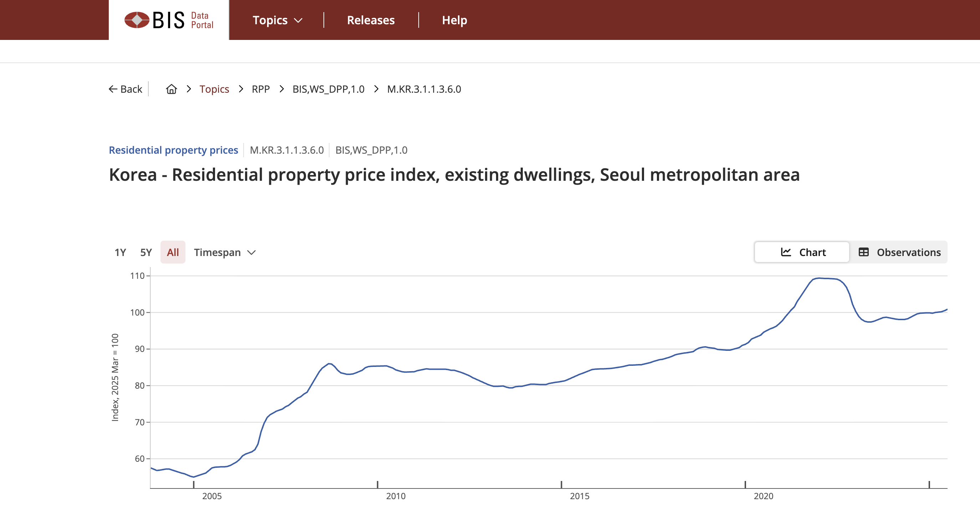Click the Observations table icon
The height and width of the screenshot is (517, 980).
(863, 252)
